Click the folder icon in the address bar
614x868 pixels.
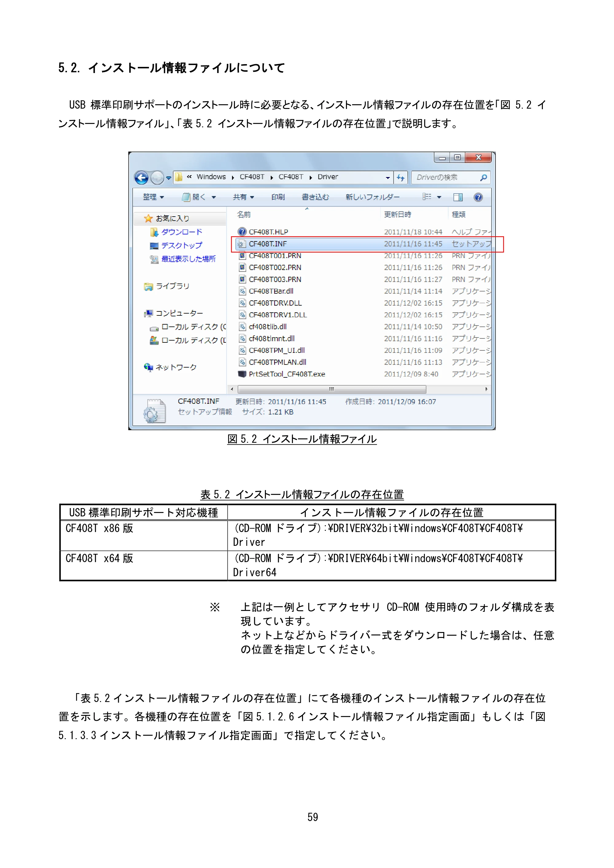[x=178, y=177]
